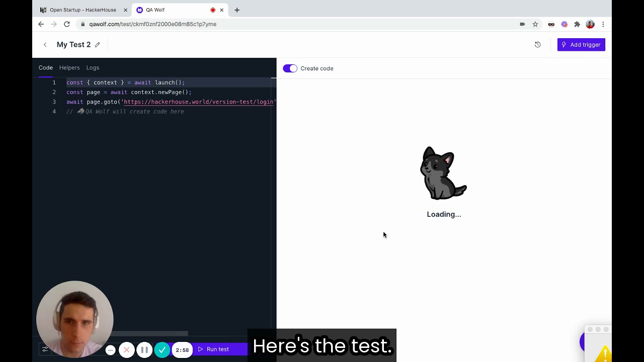This screenshot has height=362, width=644.
Task: Open the Chrome profile avatar
Action: pyautogui.click(x=590, y=24)
